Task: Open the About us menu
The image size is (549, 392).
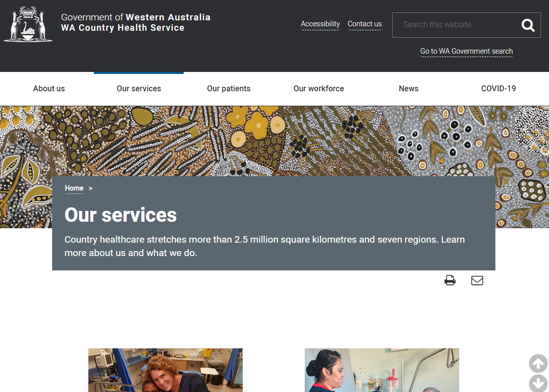Action: point(49,89)
